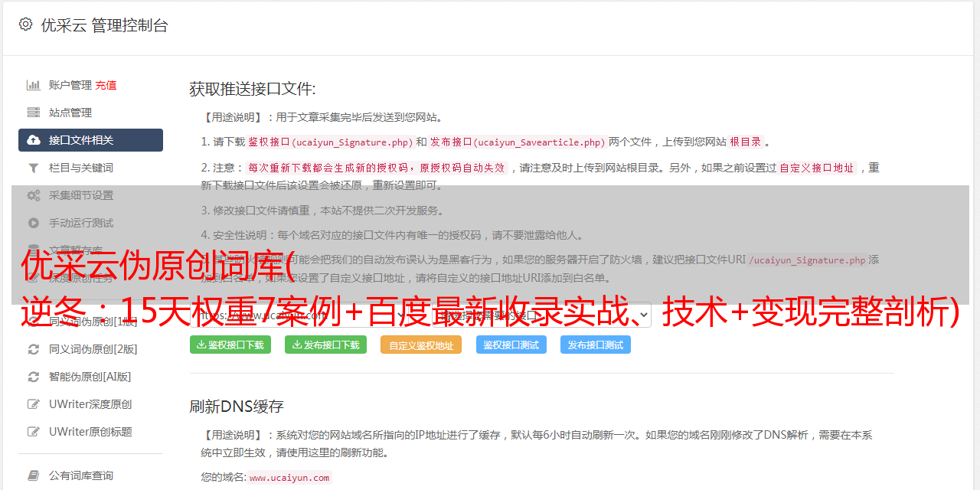Click the download icon in 鉴权接口下载 button

[201, 345]
